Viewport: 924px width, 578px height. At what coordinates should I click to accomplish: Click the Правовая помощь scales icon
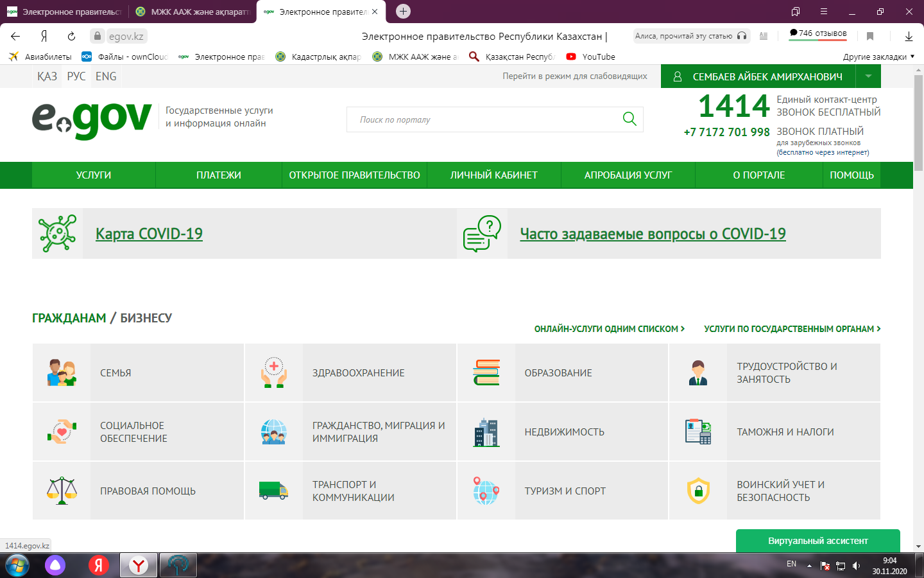[62, 491]
